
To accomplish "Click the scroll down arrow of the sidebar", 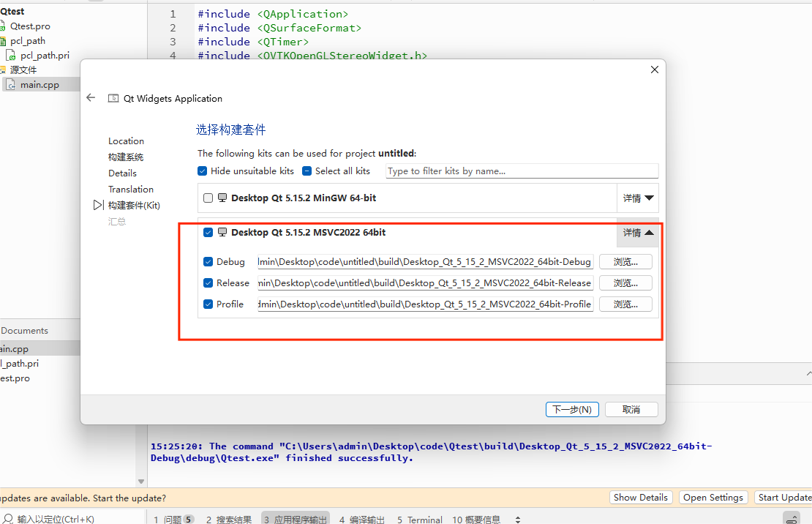I will point(141,482).
